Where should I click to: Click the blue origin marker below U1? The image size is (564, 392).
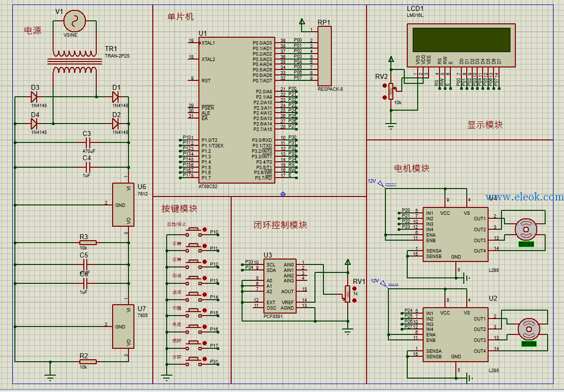tap(283, 194)
